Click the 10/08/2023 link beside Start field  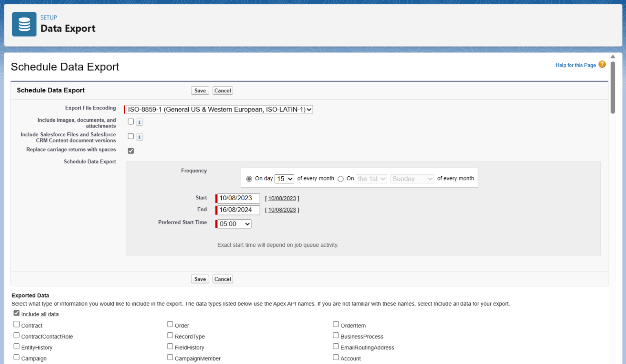point(282,199)
